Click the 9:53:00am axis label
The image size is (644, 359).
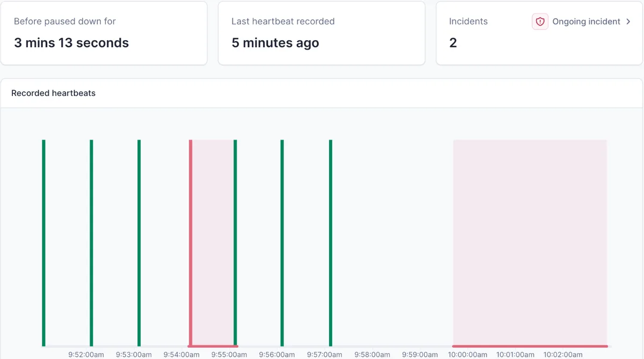(x=134, y=355)
